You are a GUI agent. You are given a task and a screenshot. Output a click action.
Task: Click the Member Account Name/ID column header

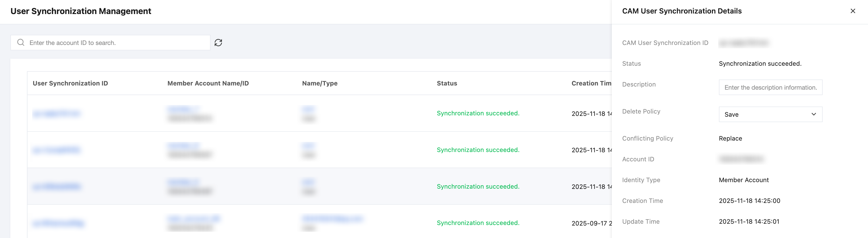[208, 83]
